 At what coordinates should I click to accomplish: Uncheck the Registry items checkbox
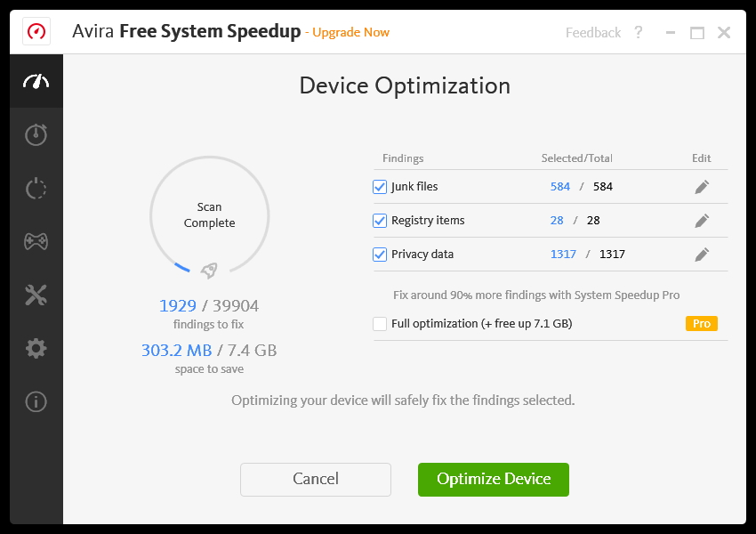[380, 221]
